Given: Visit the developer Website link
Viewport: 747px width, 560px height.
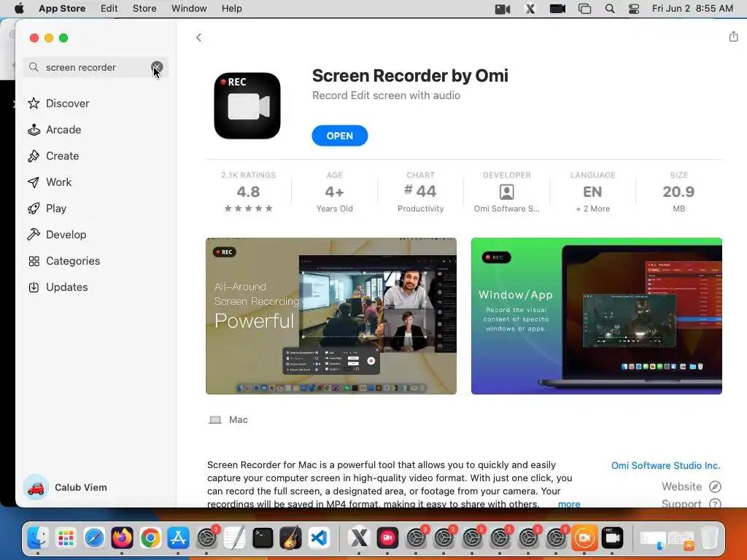Looking at the screenshot, I should point(691,486).
